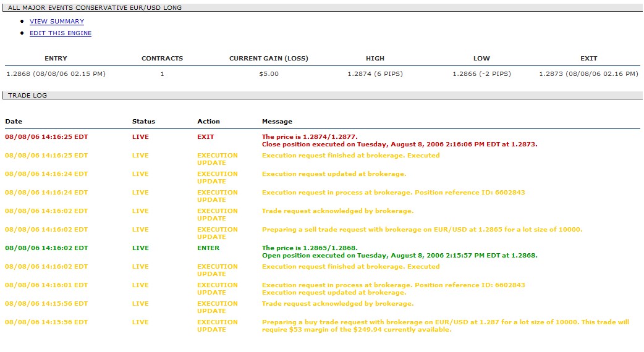Click the Low value 1.2866 (-2 pips)
The width and height of the screenshot is (644, 352).
tap(481, 74)
